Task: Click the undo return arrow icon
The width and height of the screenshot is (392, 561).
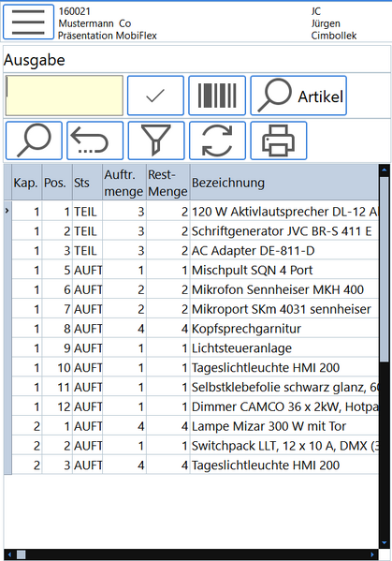Action: [95, 140]
